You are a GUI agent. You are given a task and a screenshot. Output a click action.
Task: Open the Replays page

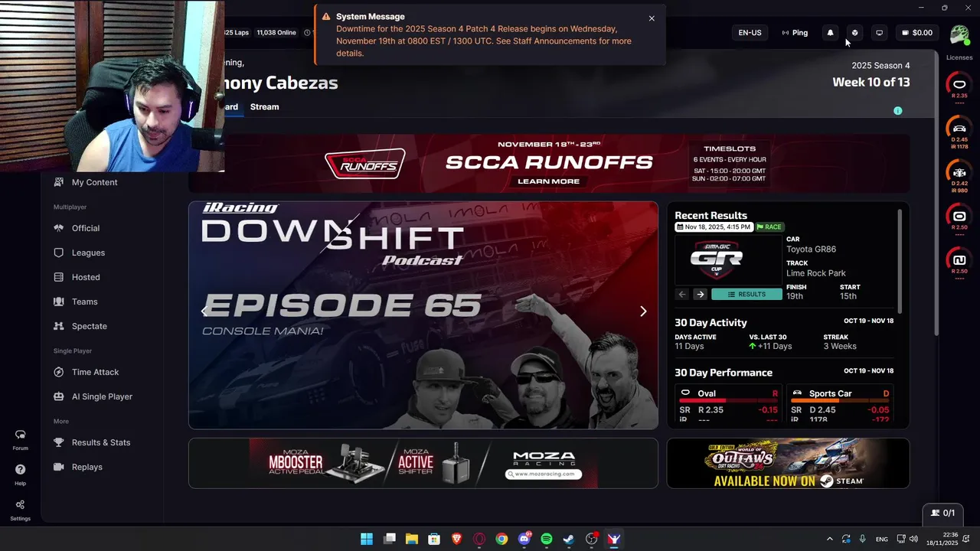[x=78, y=467]
